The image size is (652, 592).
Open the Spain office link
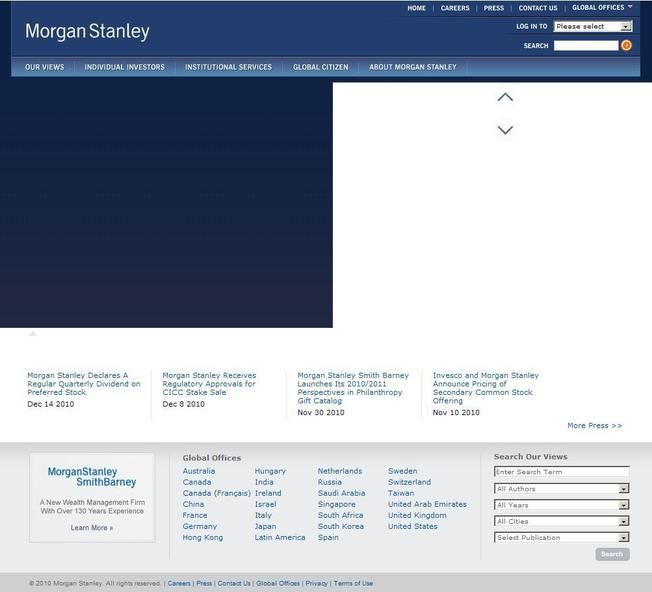(x=328, y=538)
